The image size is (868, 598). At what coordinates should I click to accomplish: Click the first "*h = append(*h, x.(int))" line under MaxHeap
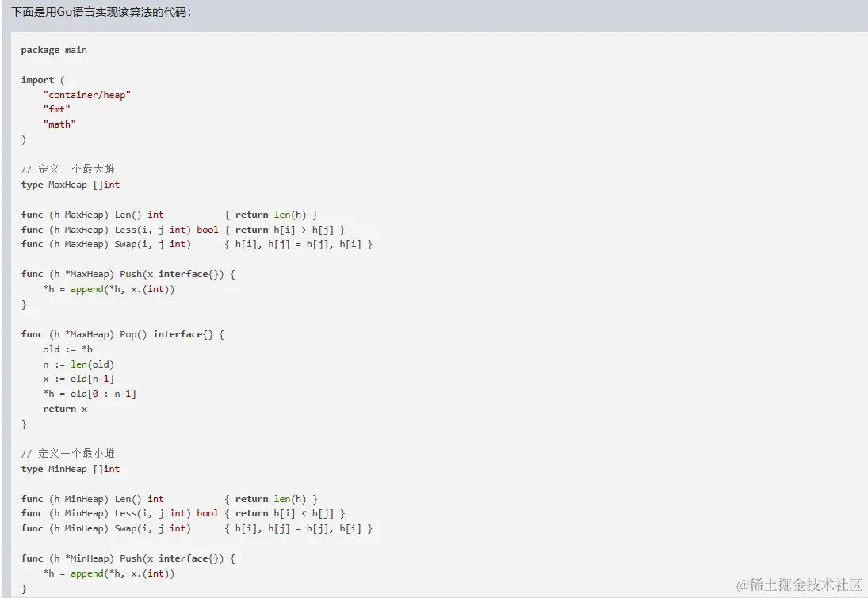(109, 289)
